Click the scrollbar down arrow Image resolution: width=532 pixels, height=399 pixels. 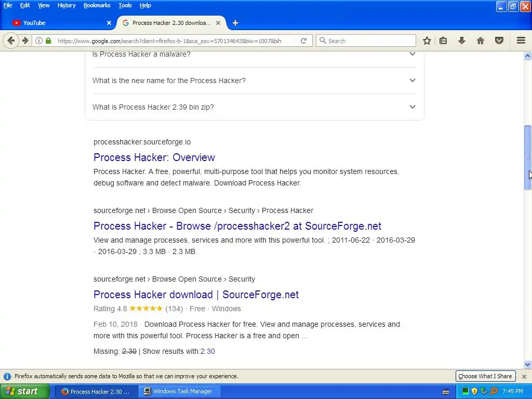pos(527,365)
